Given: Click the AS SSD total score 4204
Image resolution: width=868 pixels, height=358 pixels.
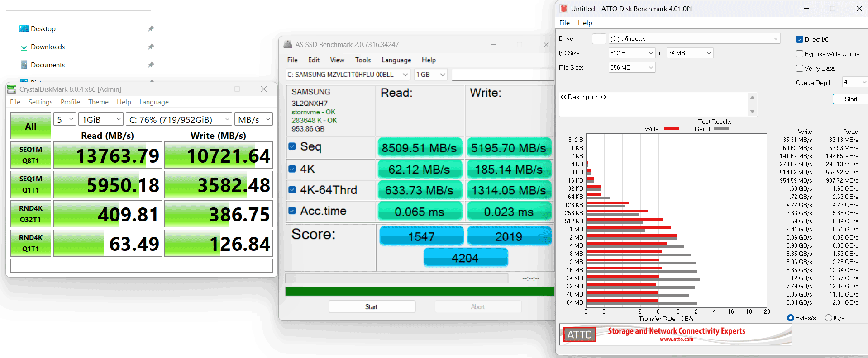Looking at the screenshot, I should pos(465,258).
